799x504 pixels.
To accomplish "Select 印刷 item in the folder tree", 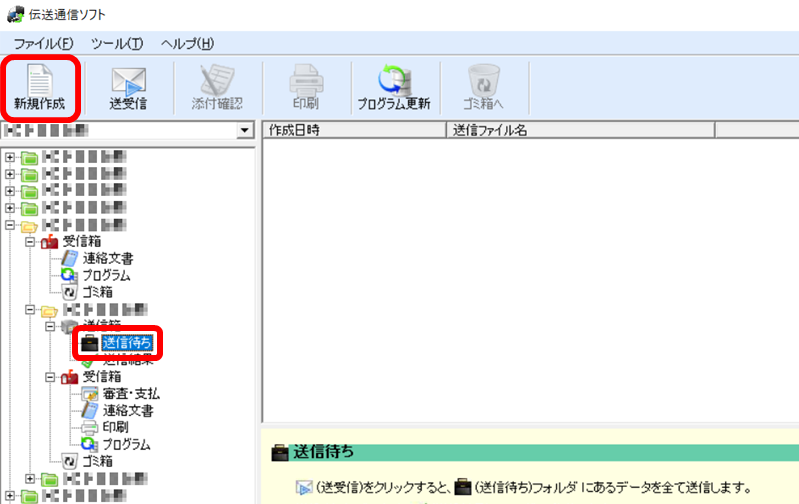I will 115,427.
